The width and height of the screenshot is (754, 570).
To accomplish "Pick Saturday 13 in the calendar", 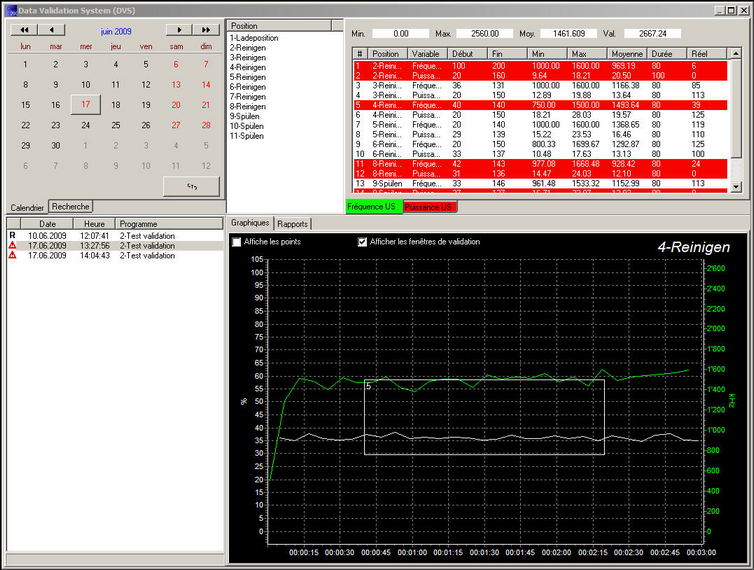I will click(x=176, y=85).
